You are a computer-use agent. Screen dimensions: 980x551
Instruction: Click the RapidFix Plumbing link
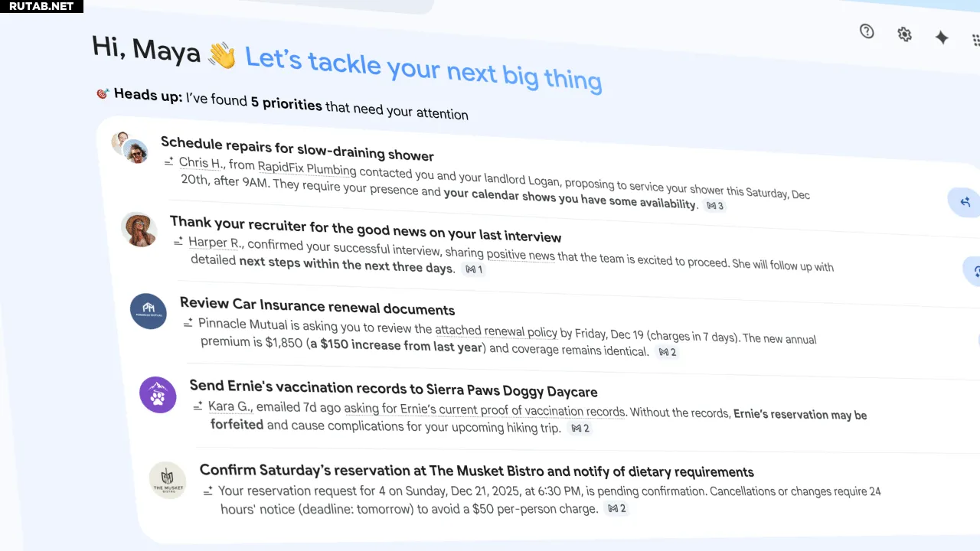(306, 168)
